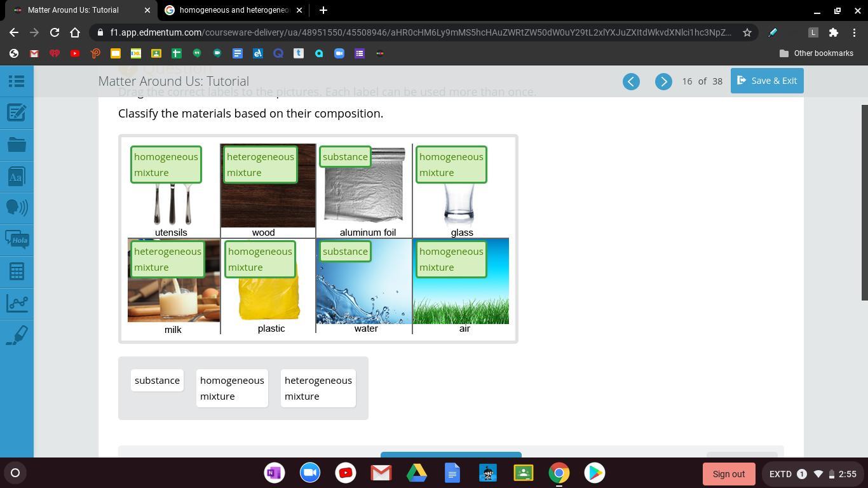The width and height of the screenshot is (868, 488).
Task: Open the purple Google Forms bookmark
Action: (360, 53)
